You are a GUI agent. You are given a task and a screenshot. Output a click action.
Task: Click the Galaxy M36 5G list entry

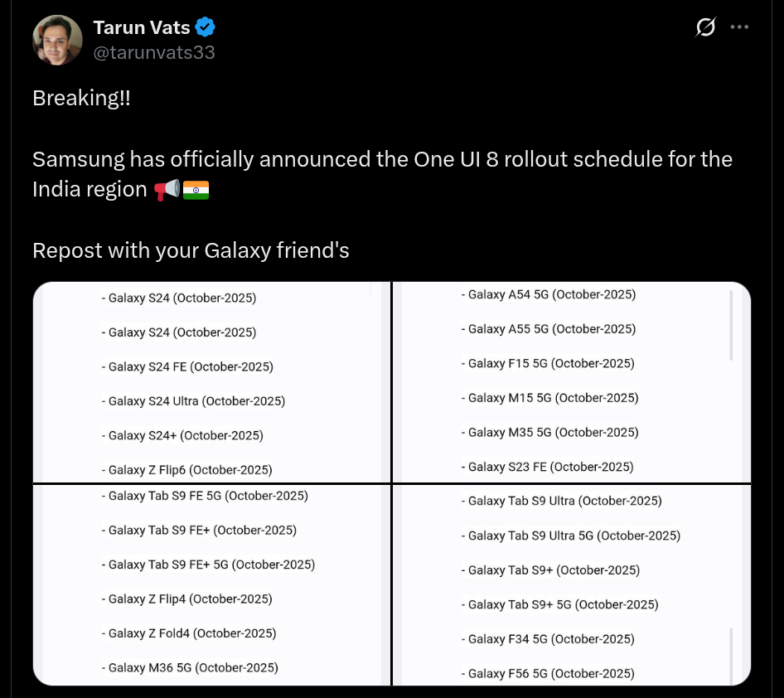pos(192,667)
